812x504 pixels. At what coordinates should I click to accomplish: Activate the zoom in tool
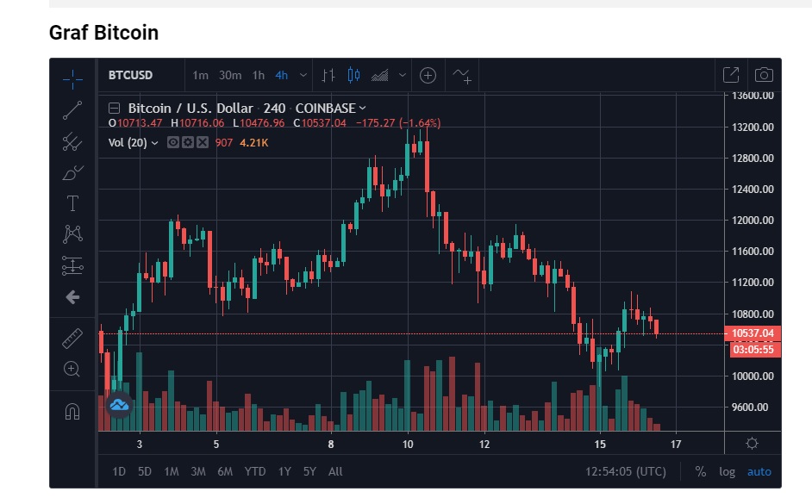coord(72,369)
